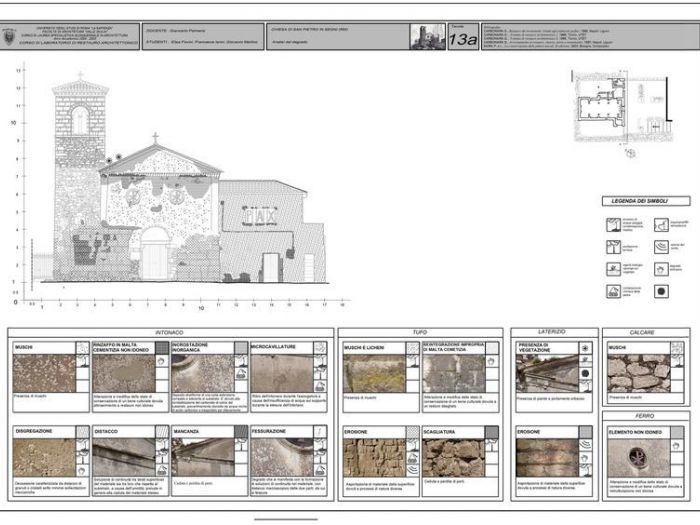Click the bottom-left pollution symbol in the legend
This screenshot has height=525, width=700.
click(x=613, y=292)
